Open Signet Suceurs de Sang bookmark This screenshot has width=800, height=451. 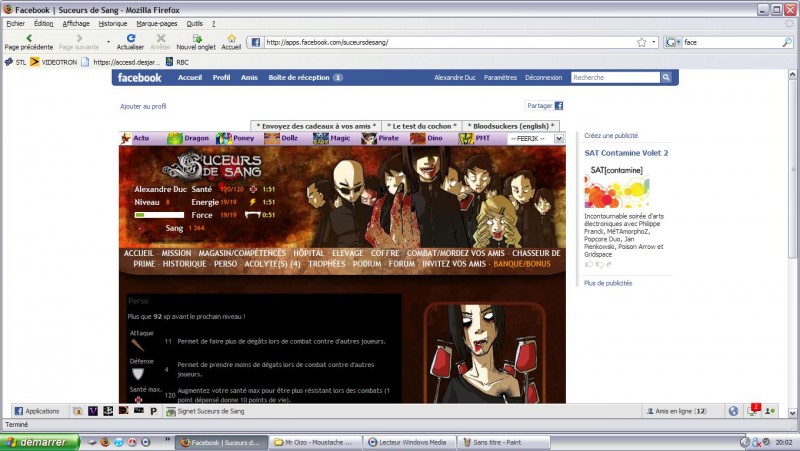click(205, 411)
